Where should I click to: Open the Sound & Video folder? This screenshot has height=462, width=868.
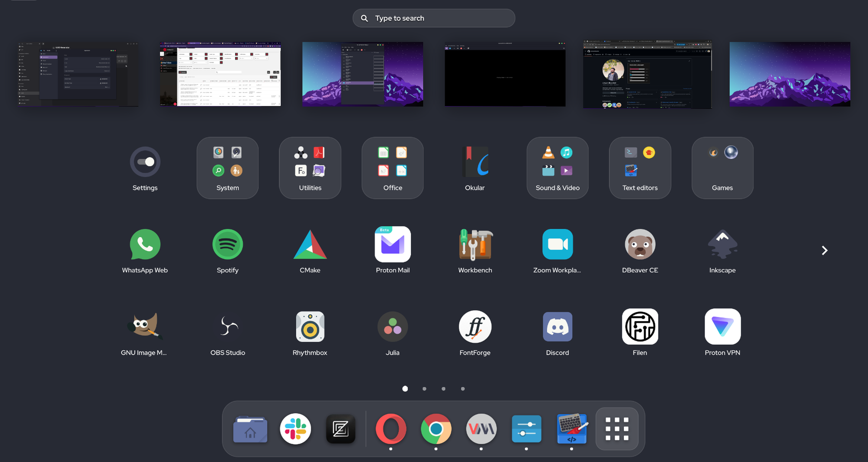558,168
